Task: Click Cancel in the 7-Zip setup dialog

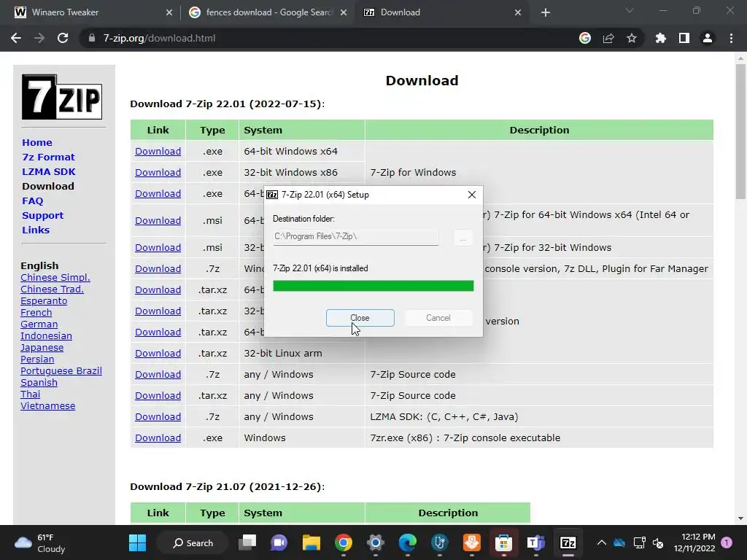Action: pos(438,318)
